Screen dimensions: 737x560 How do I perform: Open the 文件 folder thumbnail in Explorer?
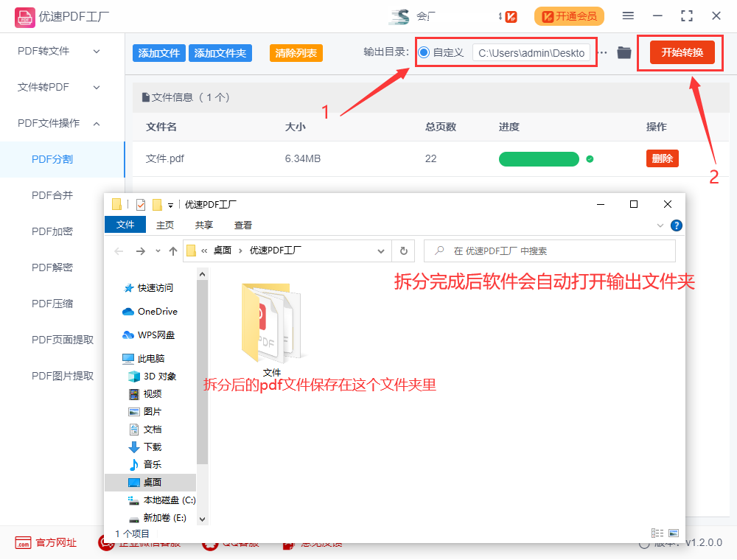[272, 323]
